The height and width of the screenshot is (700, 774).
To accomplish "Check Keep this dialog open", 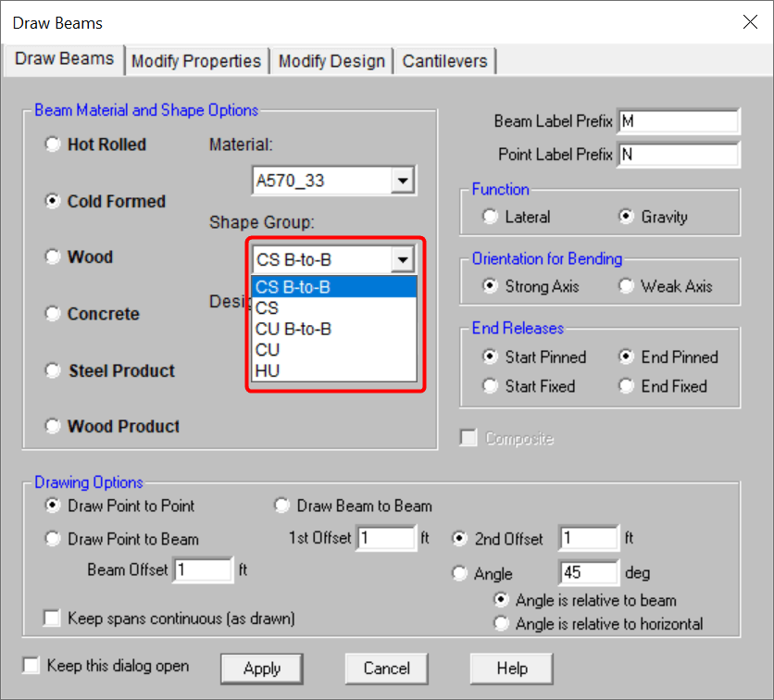I will tap(32, 666).
